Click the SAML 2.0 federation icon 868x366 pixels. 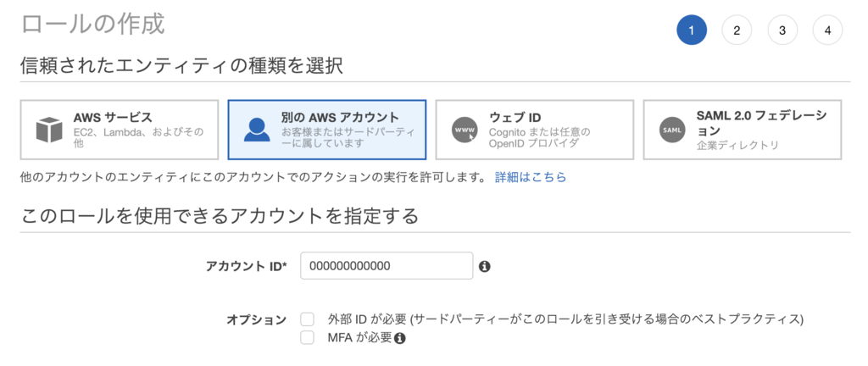tap(672, 130)
